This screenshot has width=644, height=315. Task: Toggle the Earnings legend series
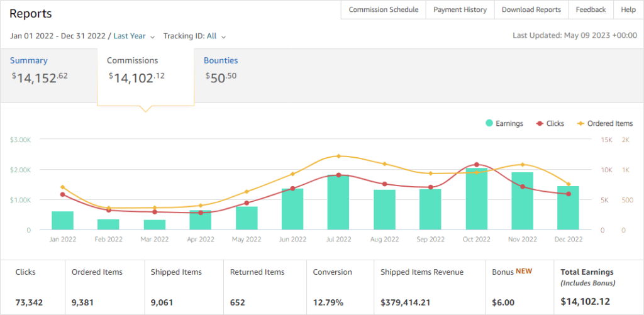[504, 124]
